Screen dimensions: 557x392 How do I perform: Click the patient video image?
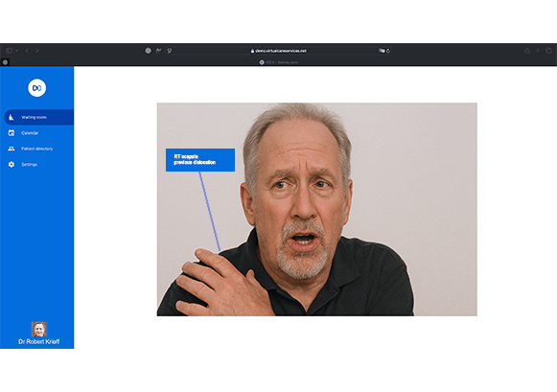(x=317, y=209)
